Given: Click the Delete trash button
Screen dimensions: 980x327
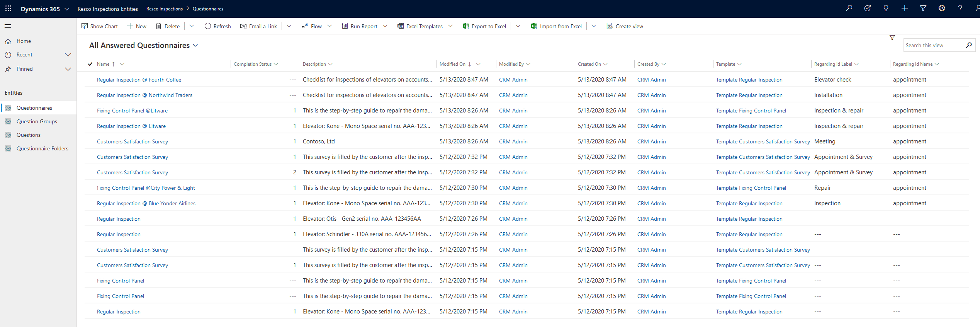Looking at the screenshot, I should coord(168,26).
